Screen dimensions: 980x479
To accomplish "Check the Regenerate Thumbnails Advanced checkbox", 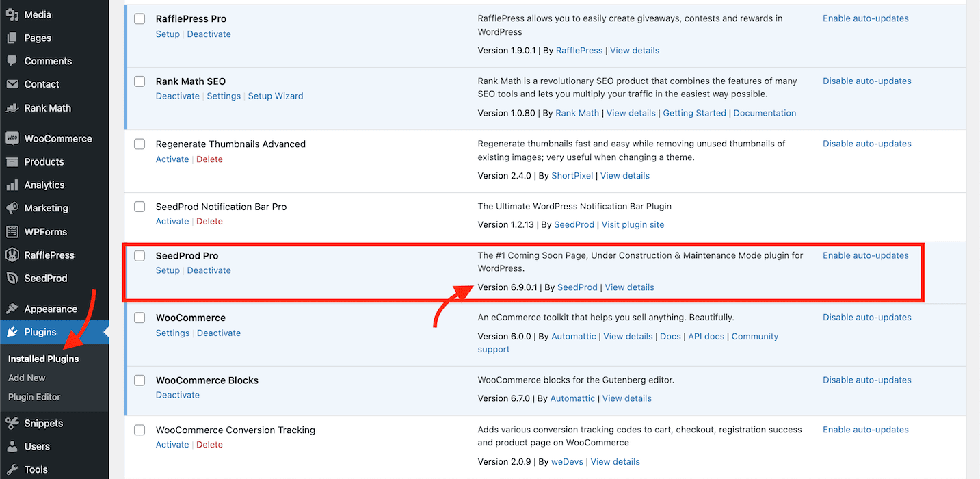I will (x=140, y=144).
